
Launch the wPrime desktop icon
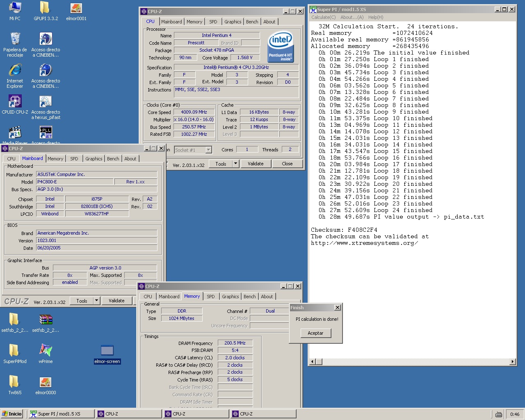[x=46, y=354]
